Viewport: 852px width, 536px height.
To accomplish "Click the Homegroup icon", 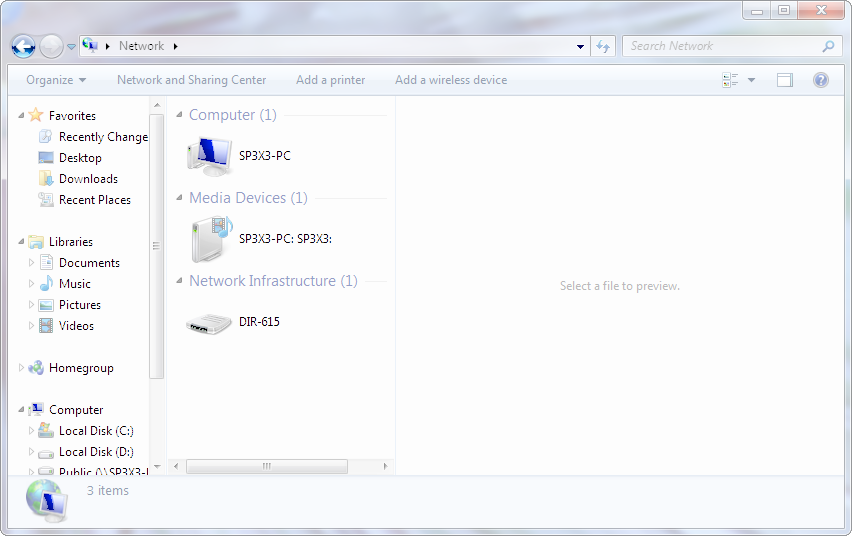I will coord(36,367).
